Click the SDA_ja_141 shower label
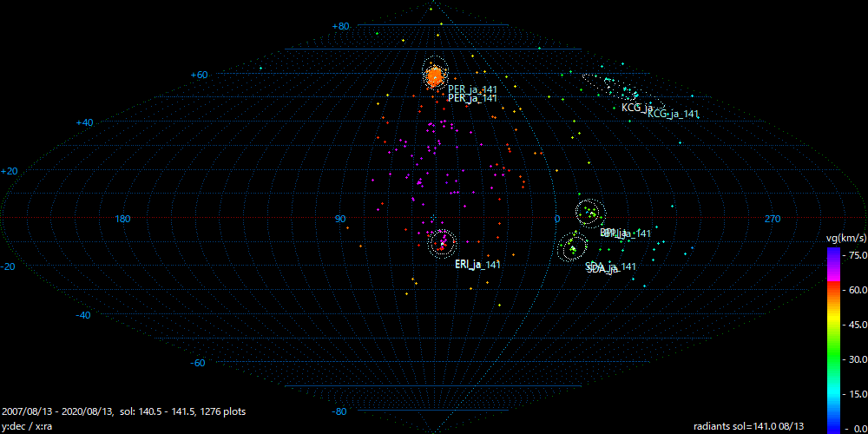This screenshot has height=434, width=868. coord(612,267)
